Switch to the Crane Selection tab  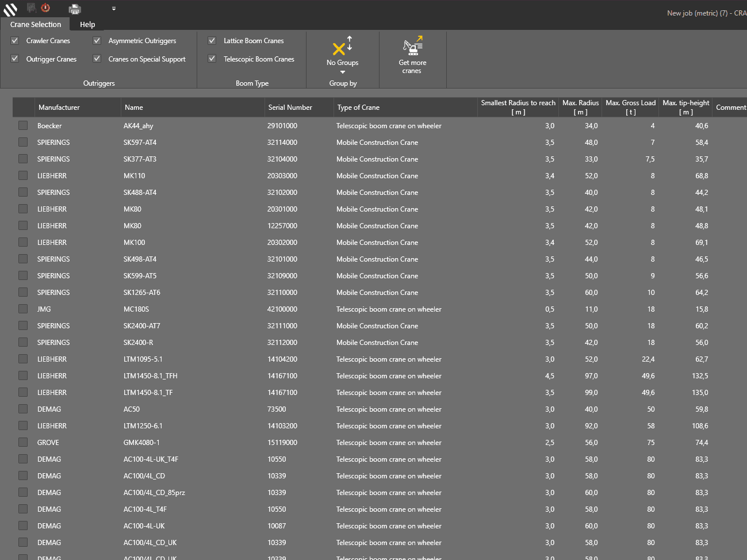[x=36, y=24]
